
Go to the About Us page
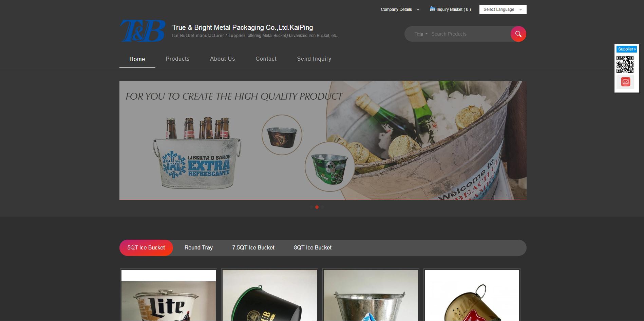coord(222,59)
